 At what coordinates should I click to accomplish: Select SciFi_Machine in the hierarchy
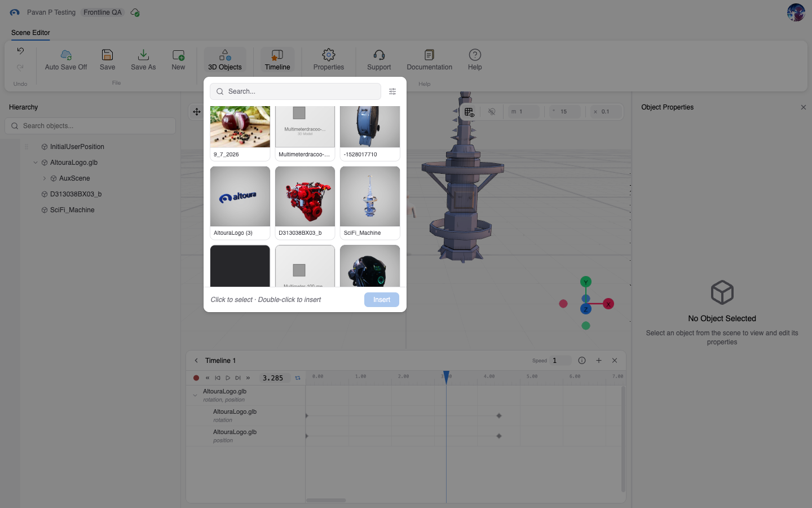pyautogui.click(x=72, y=210)
